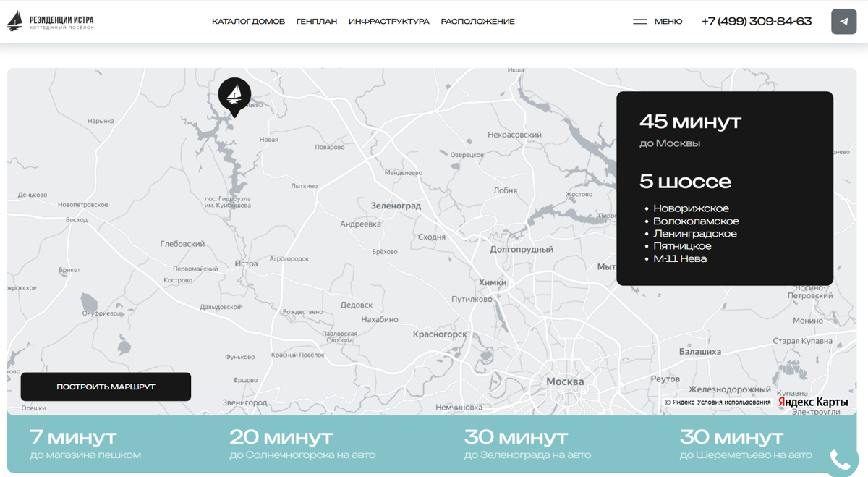Click Красногорск label on the map

pyautogui.click(x=440, y=334)
